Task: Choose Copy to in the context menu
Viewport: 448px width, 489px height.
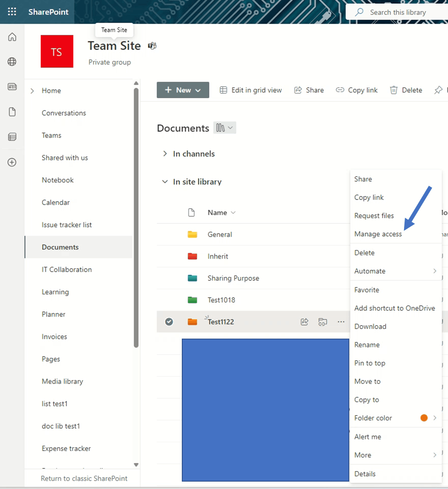Action: 396,400
